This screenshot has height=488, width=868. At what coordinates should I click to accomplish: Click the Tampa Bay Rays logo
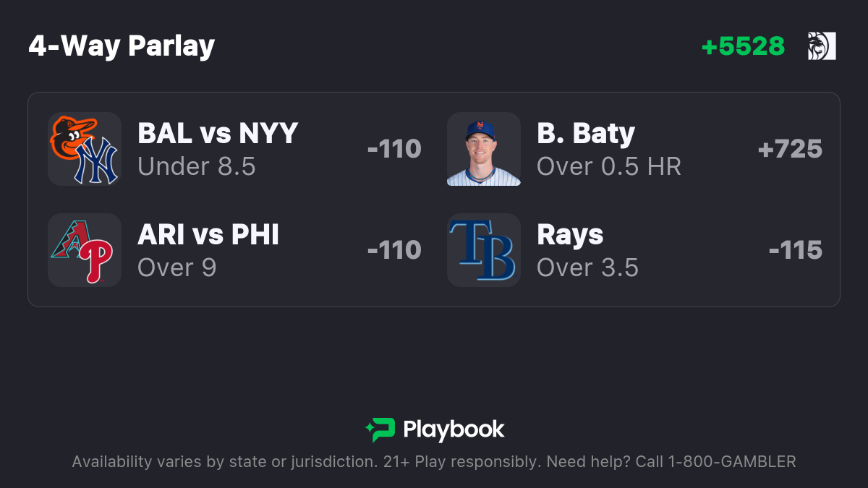click(484, 250)
